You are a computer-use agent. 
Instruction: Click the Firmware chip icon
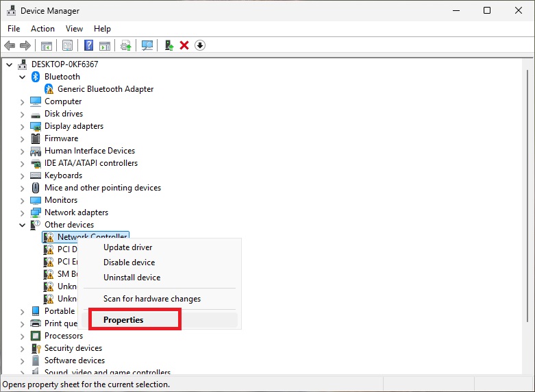tap(36, 138)
